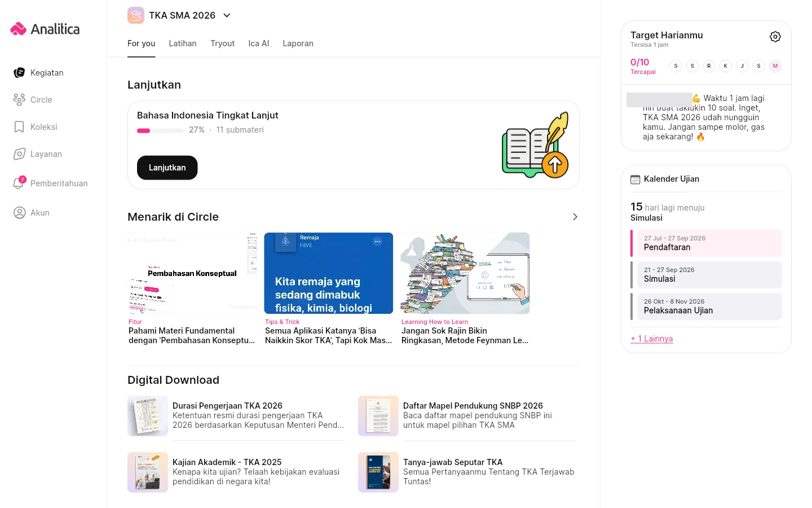Open the Koleksi bookmark icon
The image size is (812, 508).
pyautogui.click(x=19, y=127)
